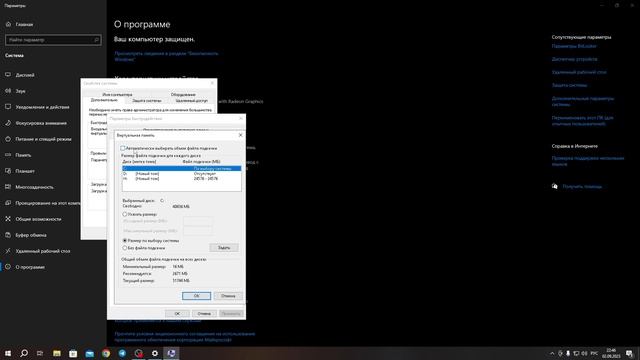
Task: Open the Удаленный рабочий стол related link
Action: coord(579,72)
